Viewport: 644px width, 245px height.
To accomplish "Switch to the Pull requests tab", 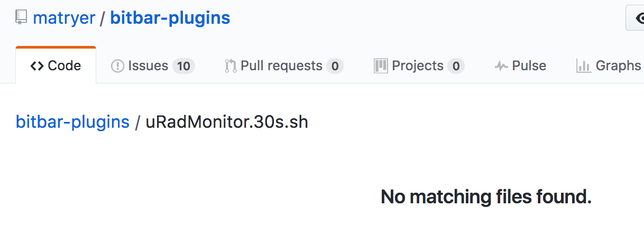I will (281, 66).
